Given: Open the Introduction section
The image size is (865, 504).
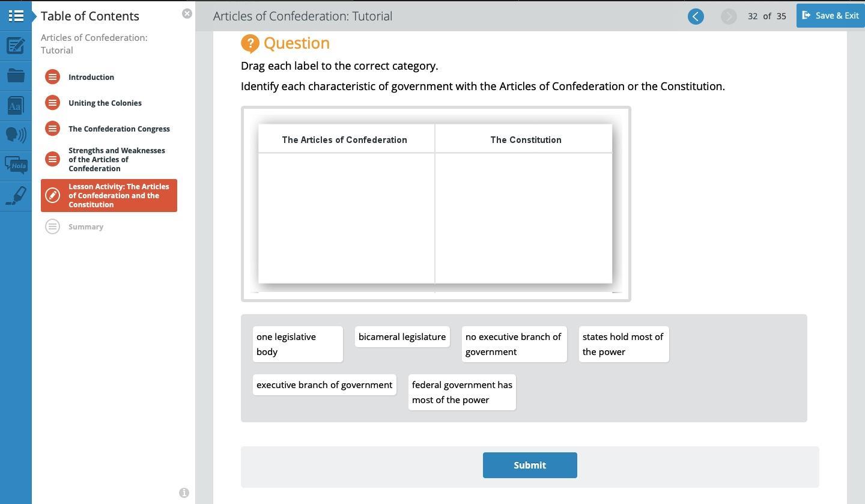Looking at the screenshot, I should 91,77.
